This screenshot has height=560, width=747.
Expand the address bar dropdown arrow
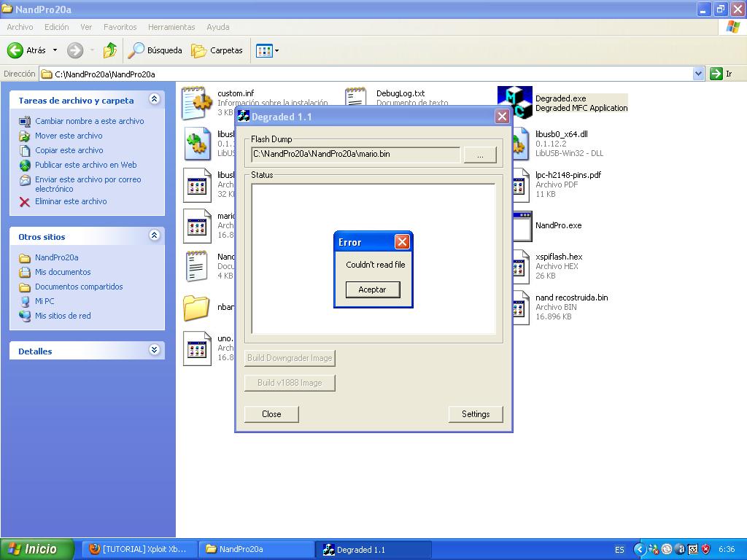click(698, 74)
